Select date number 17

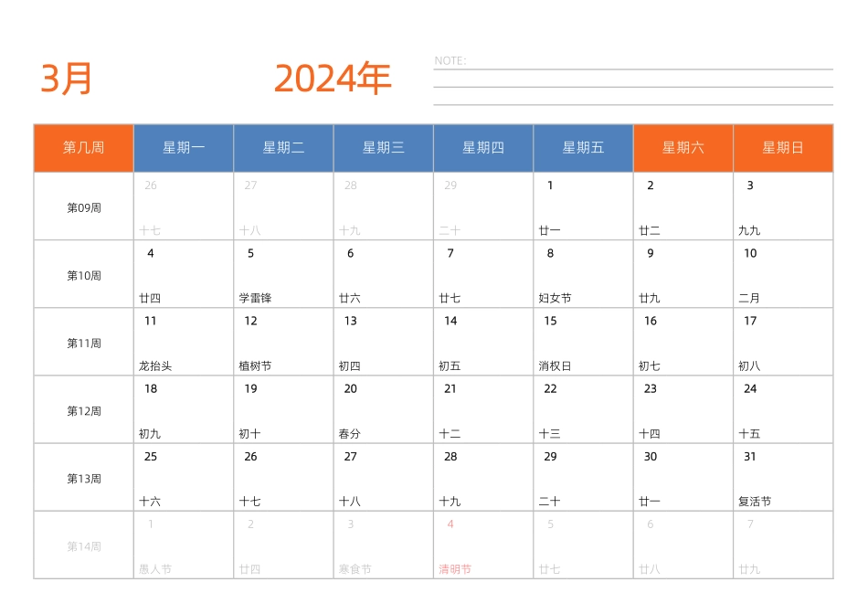[750, 321]
